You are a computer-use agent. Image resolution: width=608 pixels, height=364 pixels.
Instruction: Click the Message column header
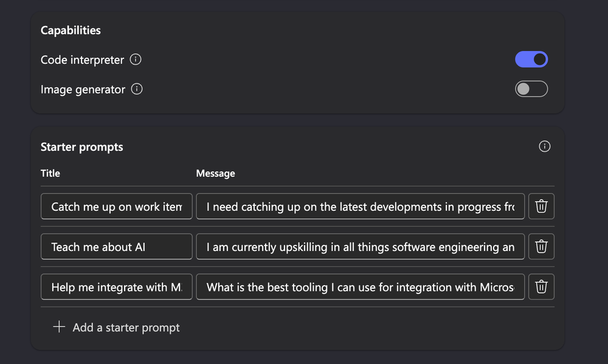(215, 173)
